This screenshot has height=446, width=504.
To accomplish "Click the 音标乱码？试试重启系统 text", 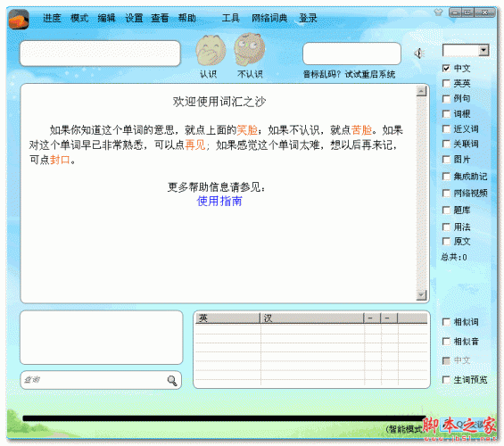I will coord(349,75).
